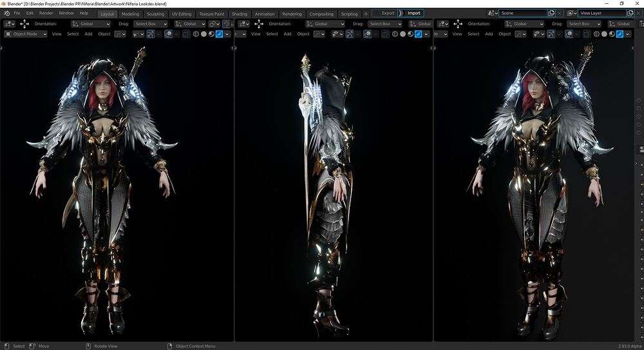Viewport: 644px width, 350px height.
Task: Switch to the Texture Paint workspace tab
Action: [x=211, y=14]
